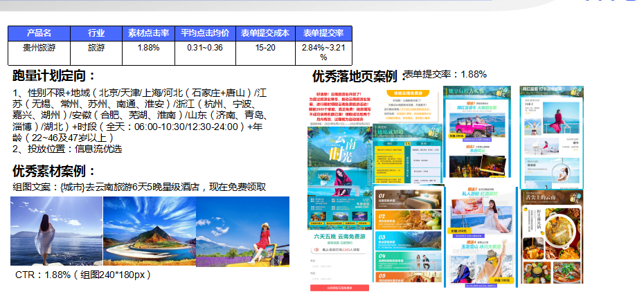
Task: Click the red 立即领取云南免费游 submit button
Action: click(340, 288)
